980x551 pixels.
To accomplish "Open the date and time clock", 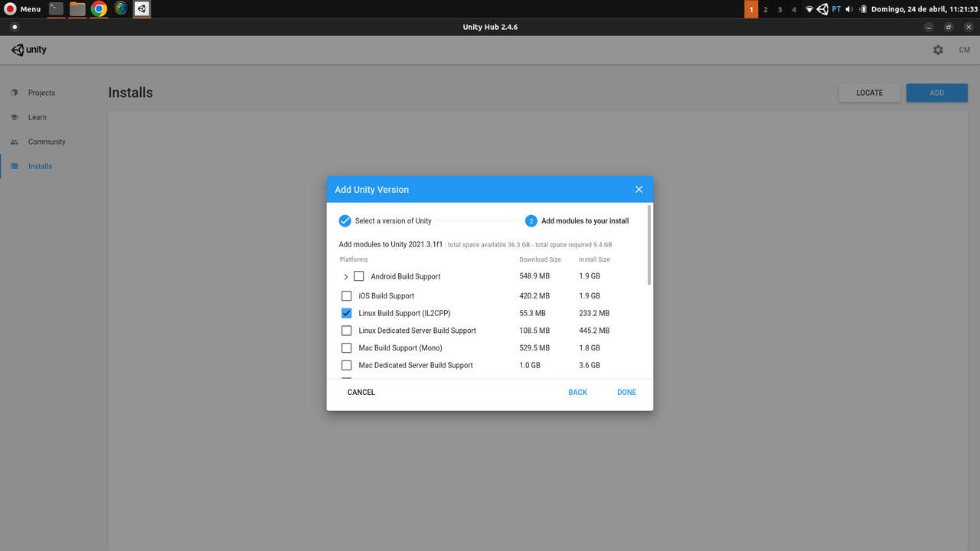I will tap(924, 9).
